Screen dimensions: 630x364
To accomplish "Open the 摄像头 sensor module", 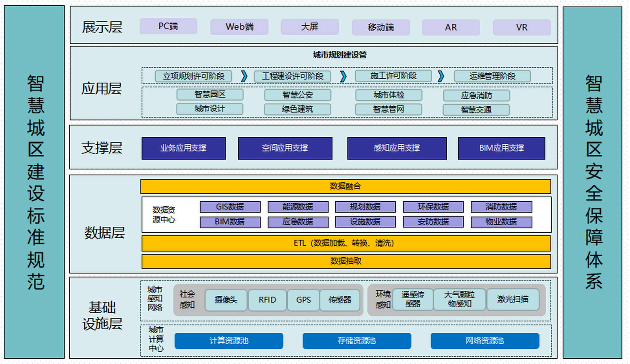I will pos(226,300).
